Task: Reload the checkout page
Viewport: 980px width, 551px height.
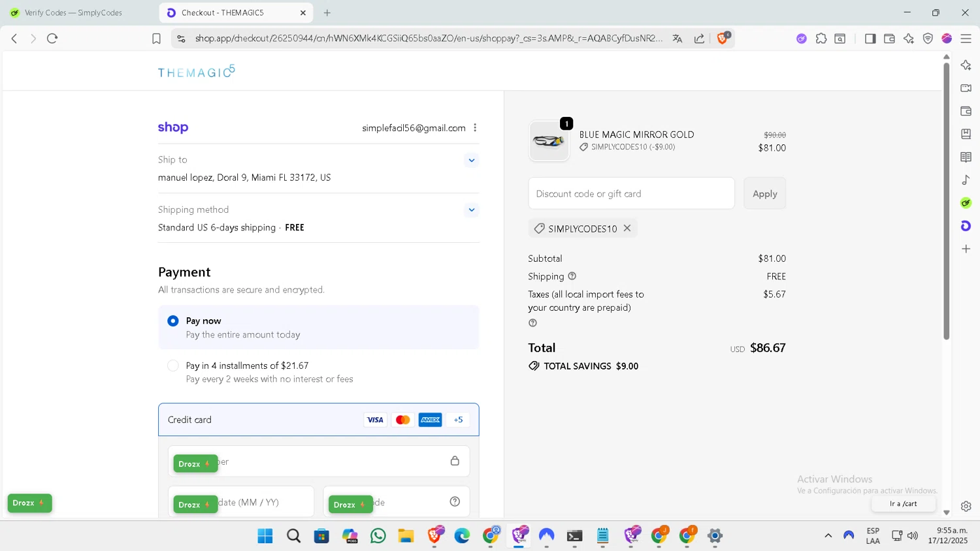Action: (52, 39)
